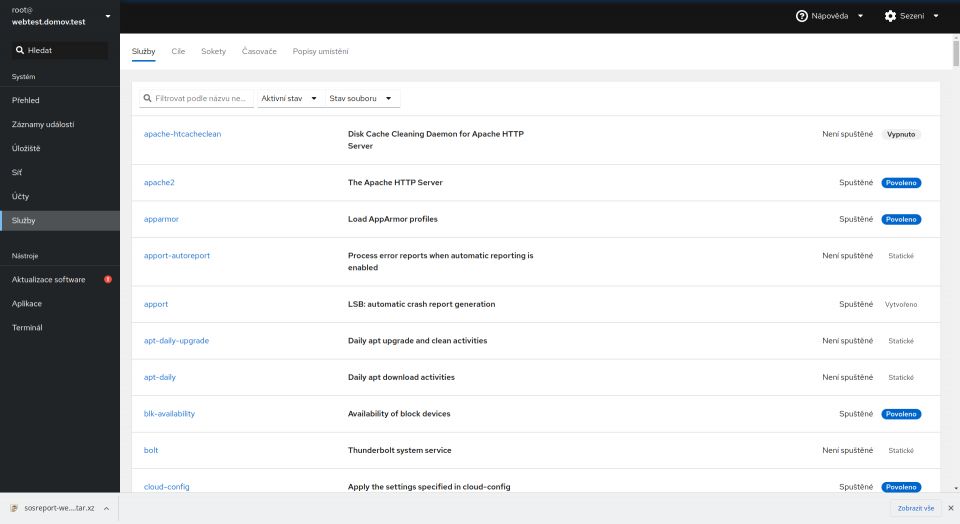Click the Povoleno badge for blk-availability

coord(901,414)
